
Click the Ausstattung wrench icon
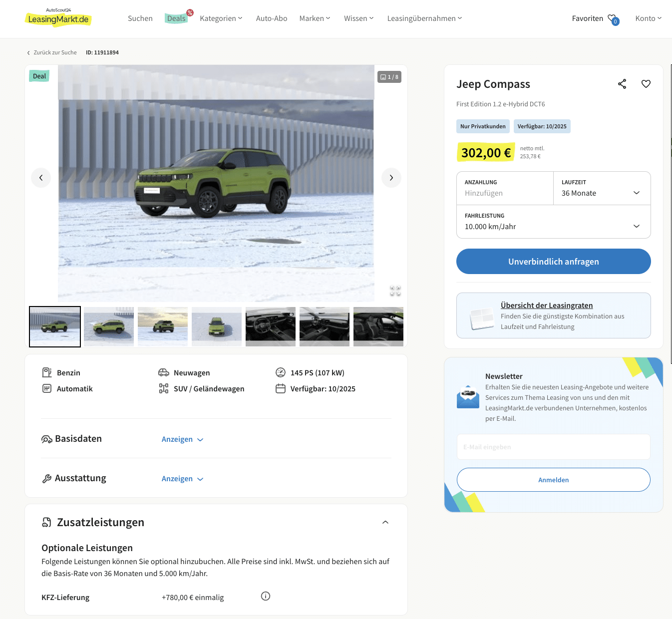coord(47,479)
